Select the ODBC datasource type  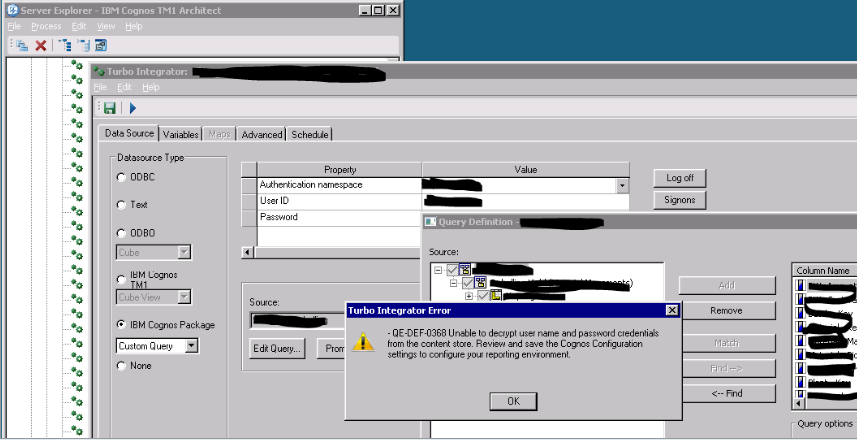pyautogui.click(x=121, y=177)
